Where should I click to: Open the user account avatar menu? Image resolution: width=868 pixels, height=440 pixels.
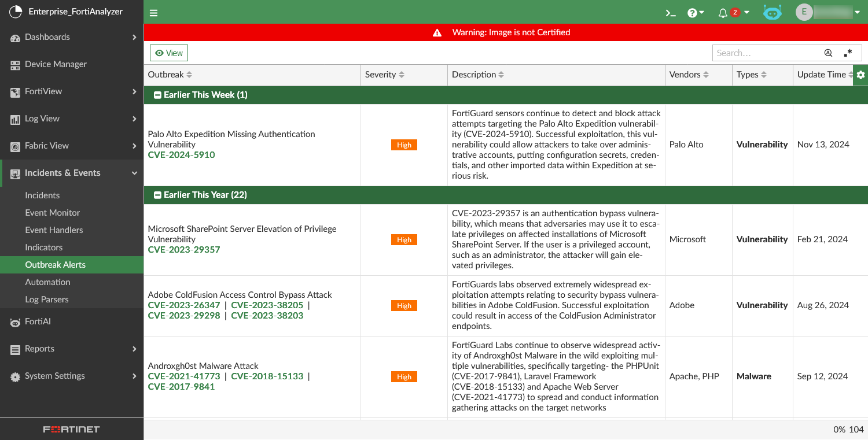(x=828, y=12)
